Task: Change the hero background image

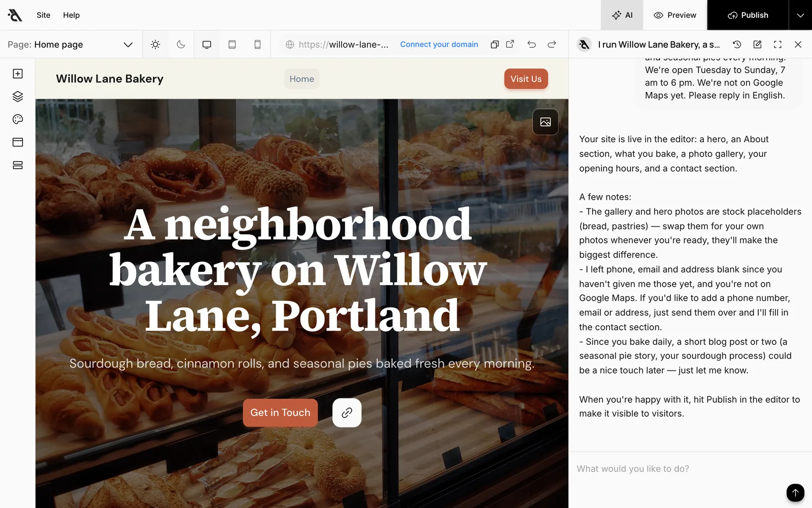Action: 546,122
